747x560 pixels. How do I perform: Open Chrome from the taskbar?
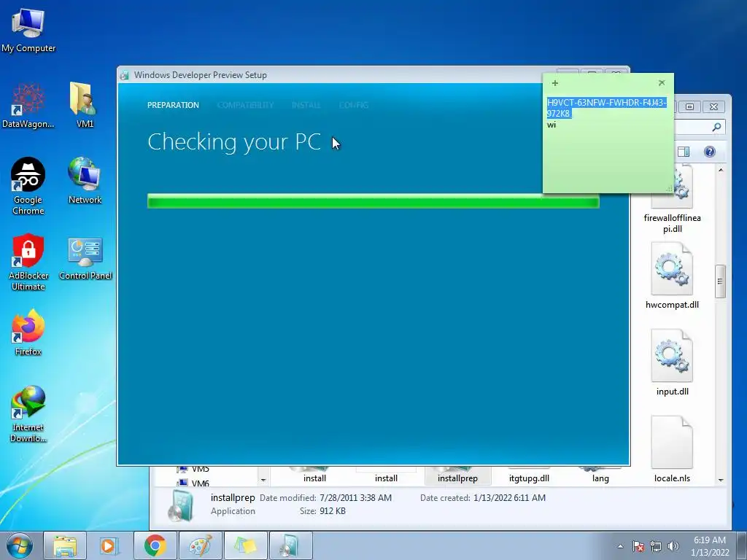155,545
